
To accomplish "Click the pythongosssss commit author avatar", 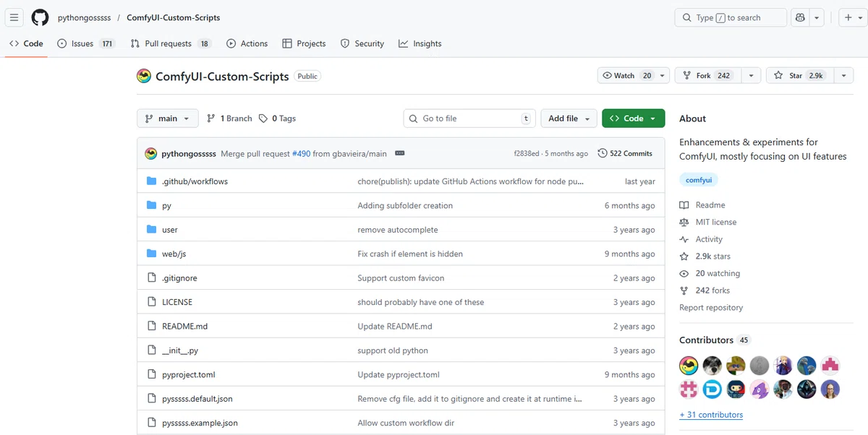I will [150, 153].
